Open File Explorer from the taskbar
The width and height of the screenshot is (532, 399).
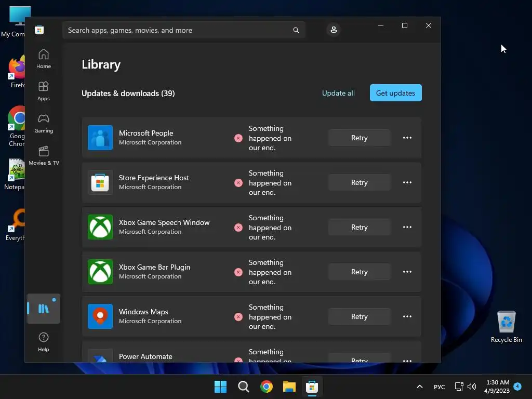(x=289, y=387)
